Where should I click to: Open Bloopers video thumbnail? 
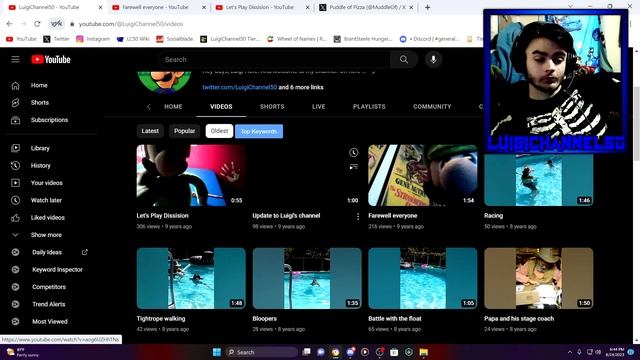307,278
